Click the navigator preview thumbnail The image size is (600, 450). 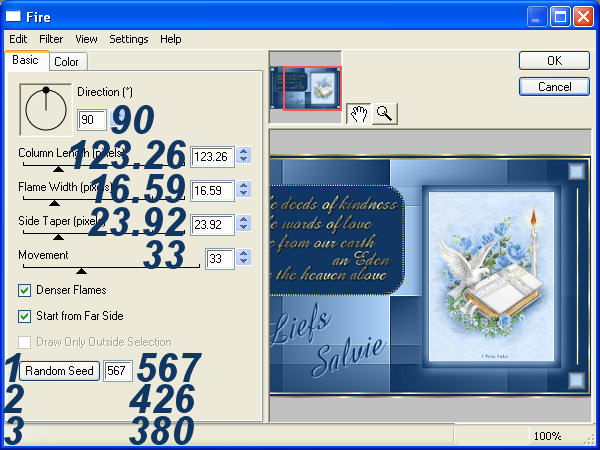pyautogui.click(x=305, y=88)
